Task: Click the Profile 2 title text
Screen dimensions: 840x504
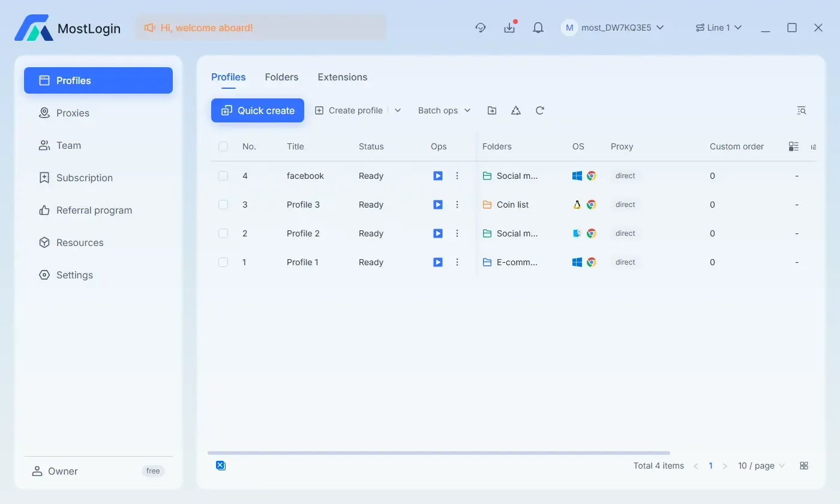Action: [303, 233]
